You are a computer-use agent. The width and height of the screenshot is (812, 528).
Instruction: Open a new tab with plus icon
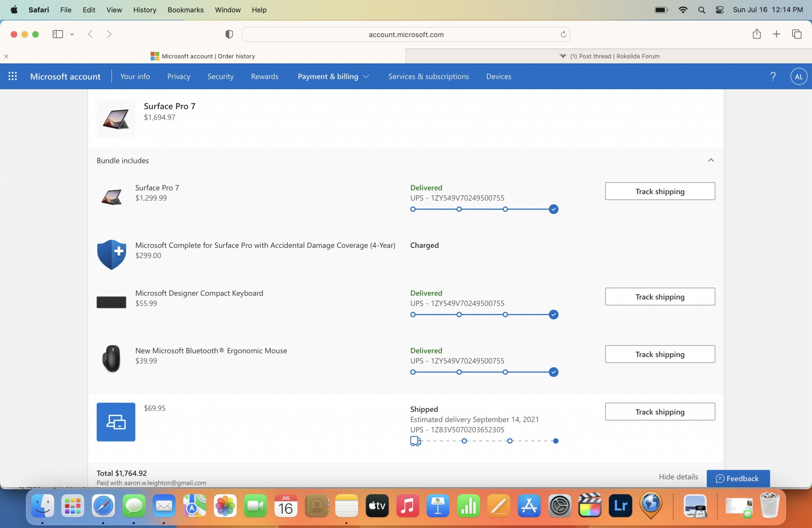click(x=776, y=34)
